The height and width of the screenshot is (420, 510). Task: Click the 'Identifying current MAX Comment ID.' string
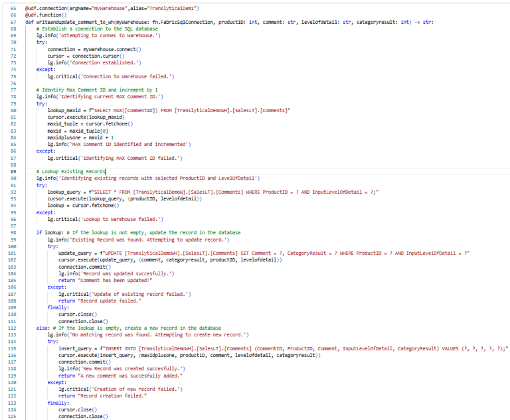click(x=111, y=97)
